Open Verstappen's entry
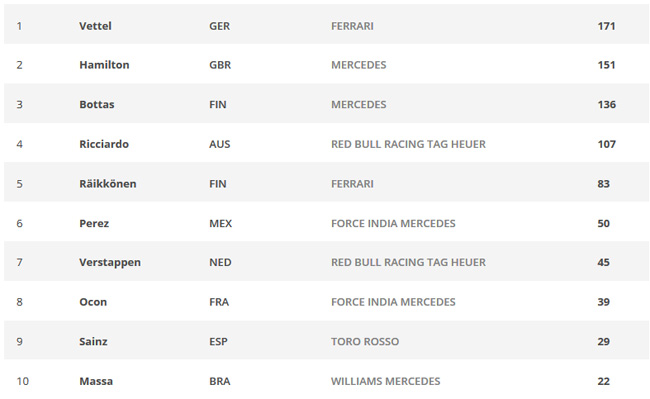Screen dimensions: 650x399 point(110,262)
